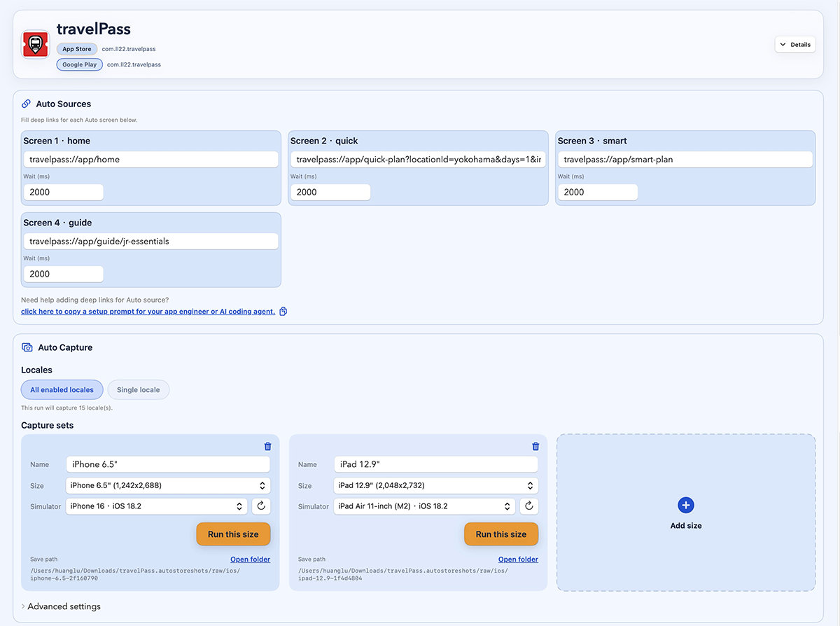Select the All enabled locales option

tap(62, 390)
